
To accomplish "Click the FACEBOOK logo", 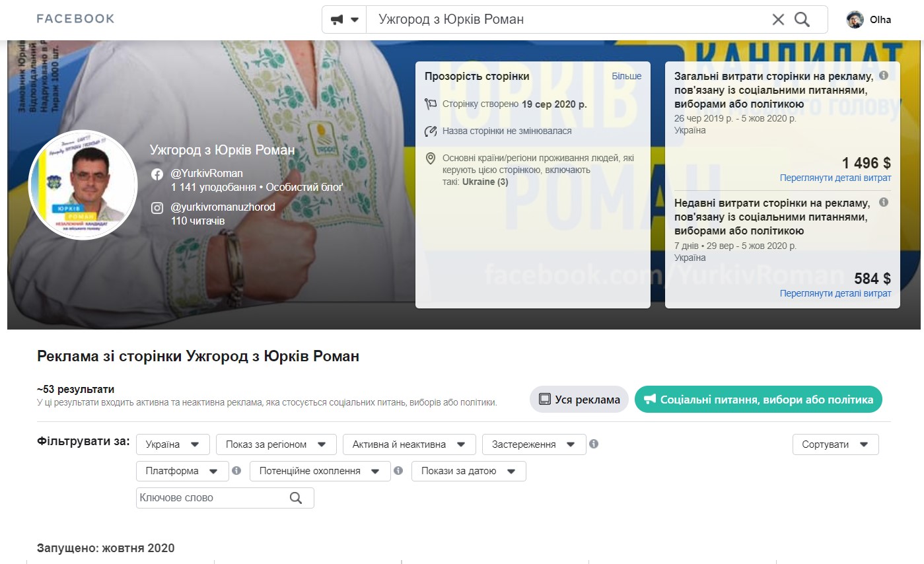I will (75, 18).
